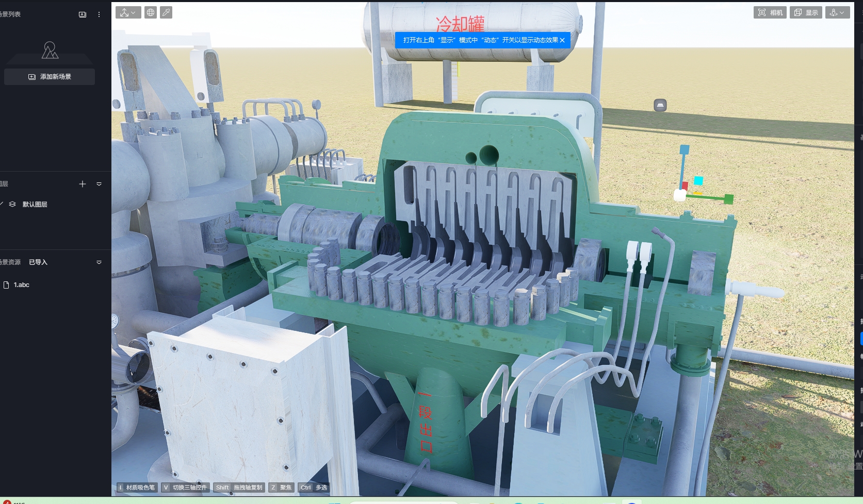Click the add scene icon in header

click(83, 14)
